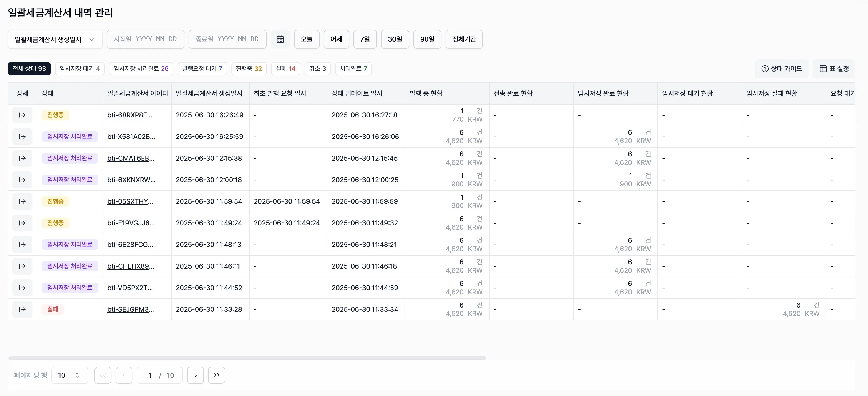Screen dimensions: 868x396
Task: Select 임시저장 처리완료 26 filter tab
Action: point(141,68)
